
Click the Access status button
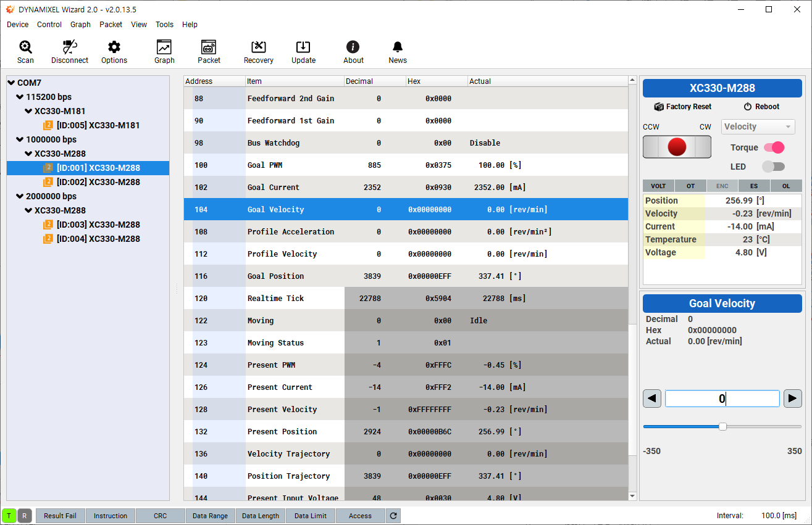click(x=360, y=516)
